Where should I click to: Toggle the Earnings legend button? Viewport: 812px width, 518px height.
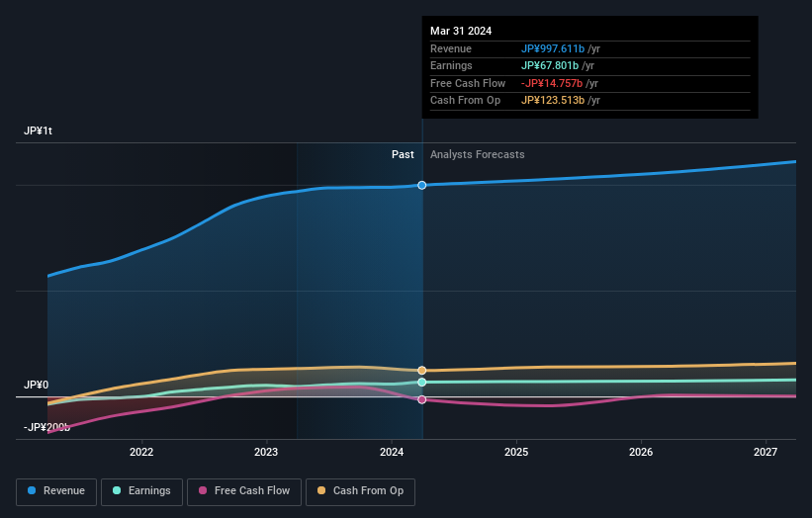coord(141,491)
